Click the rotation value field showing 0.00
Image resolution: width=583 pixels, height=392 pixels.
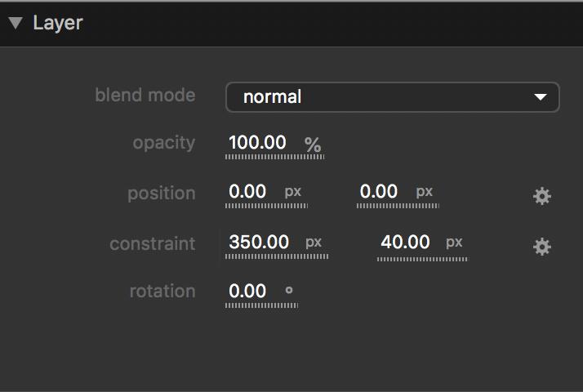point(247,292)
